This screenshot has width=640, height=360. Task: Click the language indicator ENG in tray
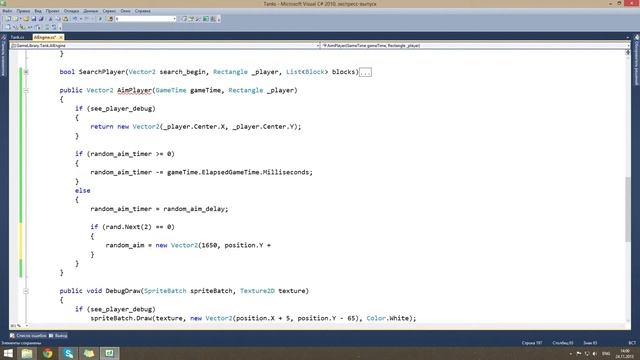pos(606,353)
